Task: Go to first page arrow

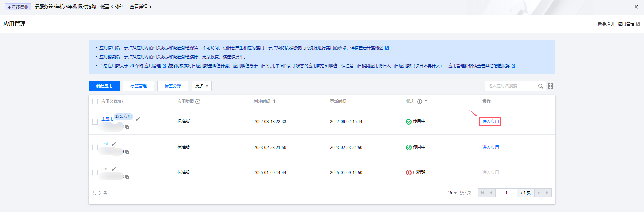Action: [482, 193]
